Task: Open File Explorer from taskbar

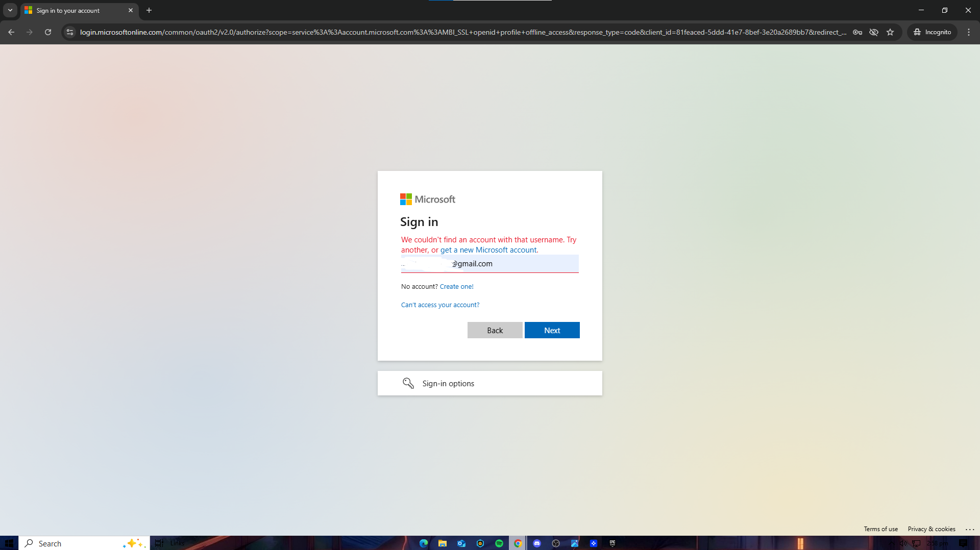Action: pyautogui.click(x=443, y=543)
